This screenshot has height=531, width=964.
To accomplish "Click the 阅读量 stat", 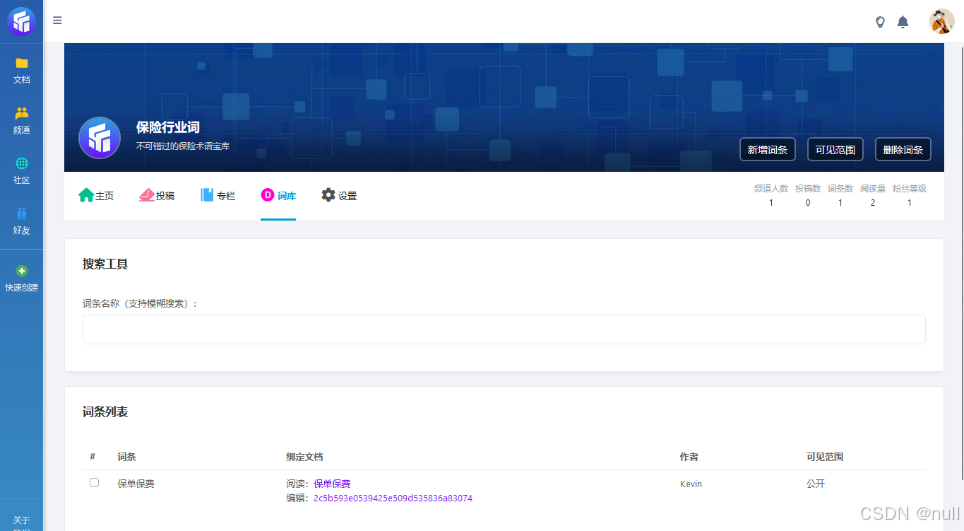I will (x=873, y=195).
